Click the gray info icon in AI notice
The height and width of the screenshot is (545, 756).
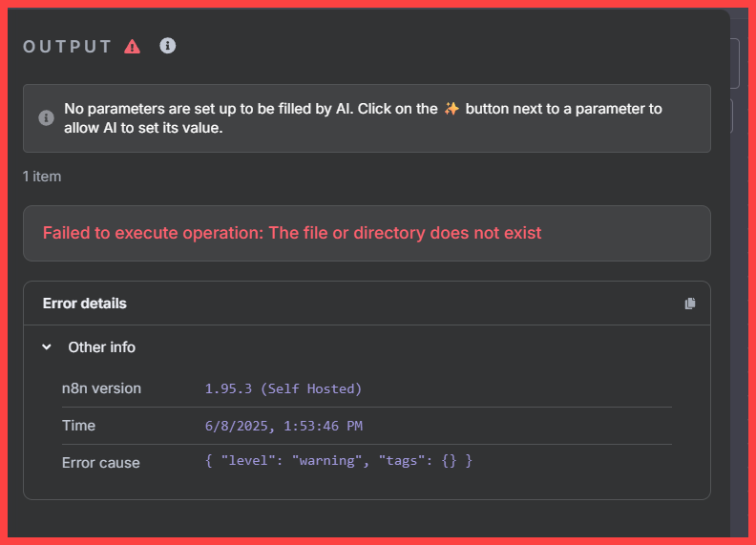46,117
